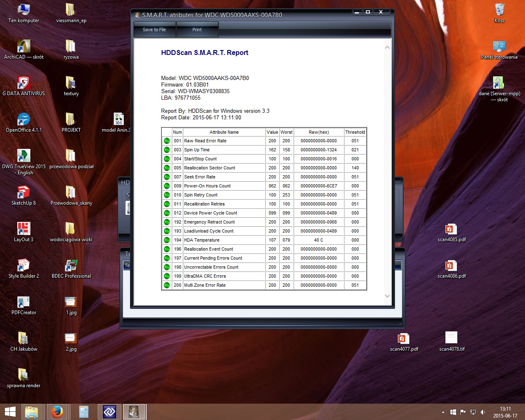Select scan4078.tif file on desktop
Screen dimensions: 525x420
pos(452,342)
